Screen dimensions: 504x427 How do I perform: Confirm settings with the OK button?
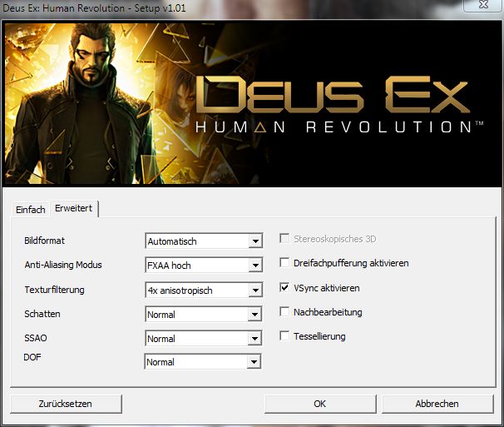(320, 404)
